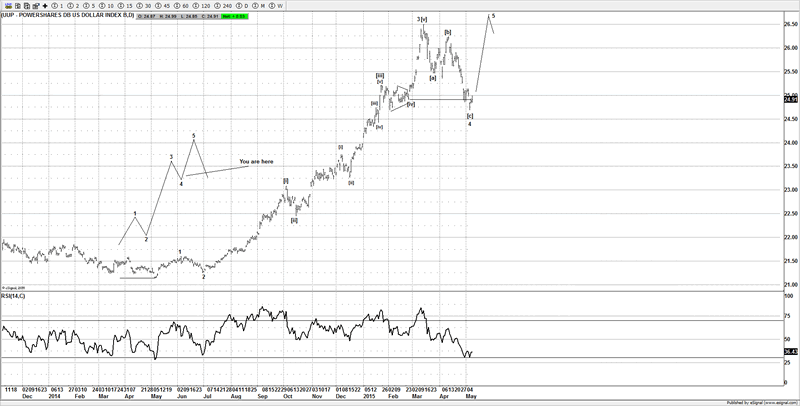The image size is (800, 406).
Task: Click the current price marker 24.91 on axis
Action: click(791, 99)
